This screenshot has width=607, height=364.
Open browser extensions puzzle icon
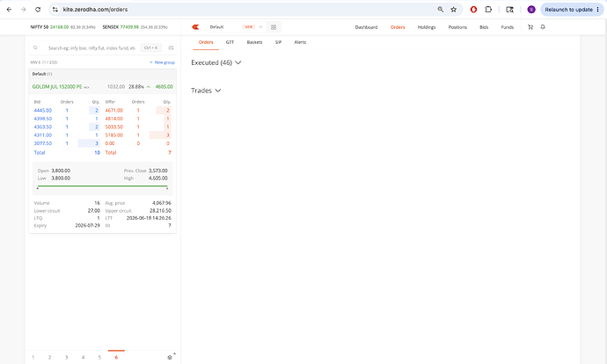pos(488,10)
